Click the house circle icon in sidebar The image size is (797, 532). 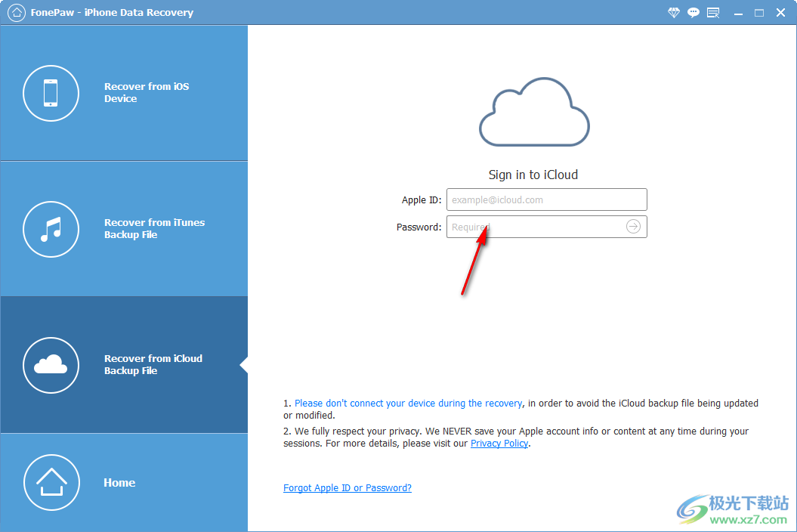pos(51,482)
